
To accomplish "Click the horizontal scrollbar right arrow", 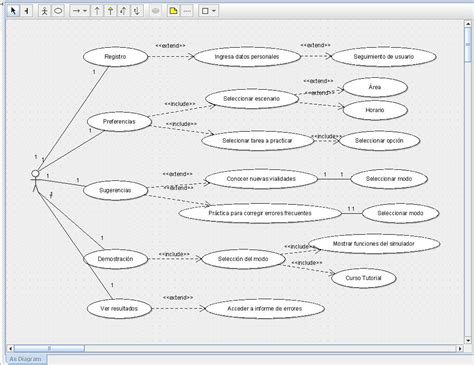I will coord(460,348).
